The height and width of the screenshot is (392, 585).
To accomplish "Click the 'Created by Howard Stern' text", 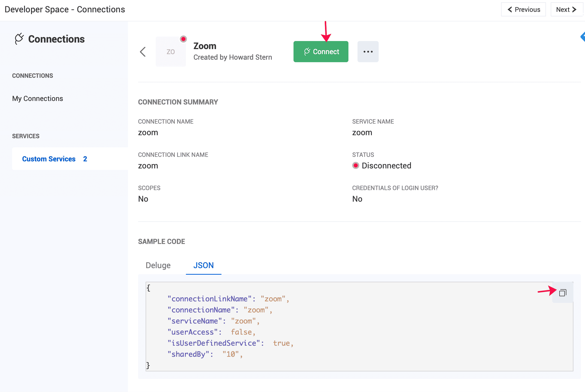I will [233, 57].
